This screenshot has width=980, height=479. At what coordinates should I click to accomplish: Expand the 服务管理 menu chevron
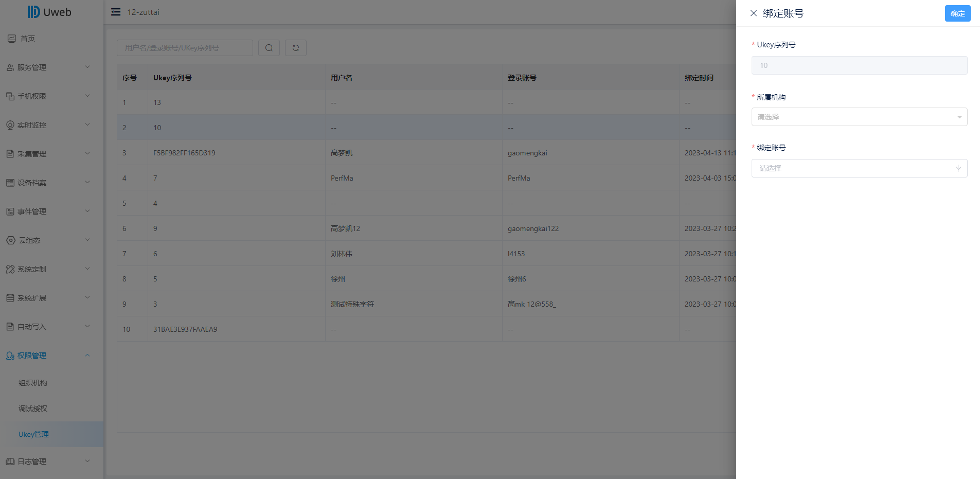(x=87, y=67)
